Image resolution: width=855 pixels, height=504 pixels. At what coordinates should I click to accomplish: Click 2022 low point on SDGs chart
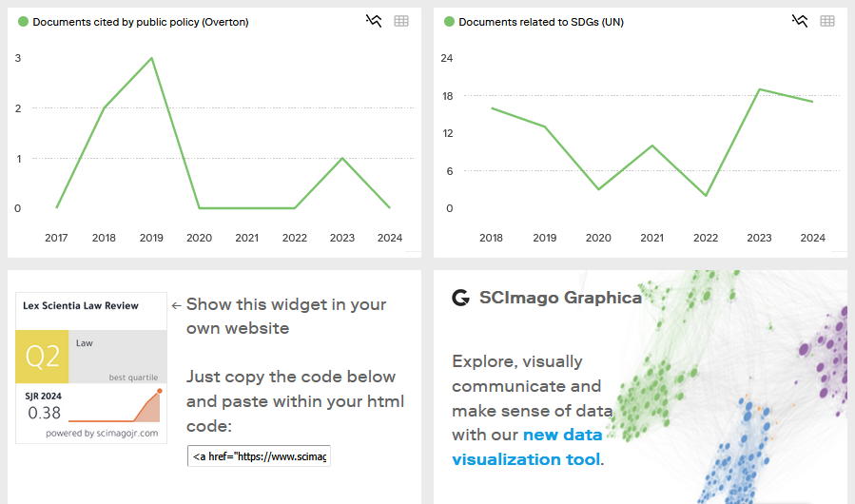pyautogui.click(x=706, y=196)
